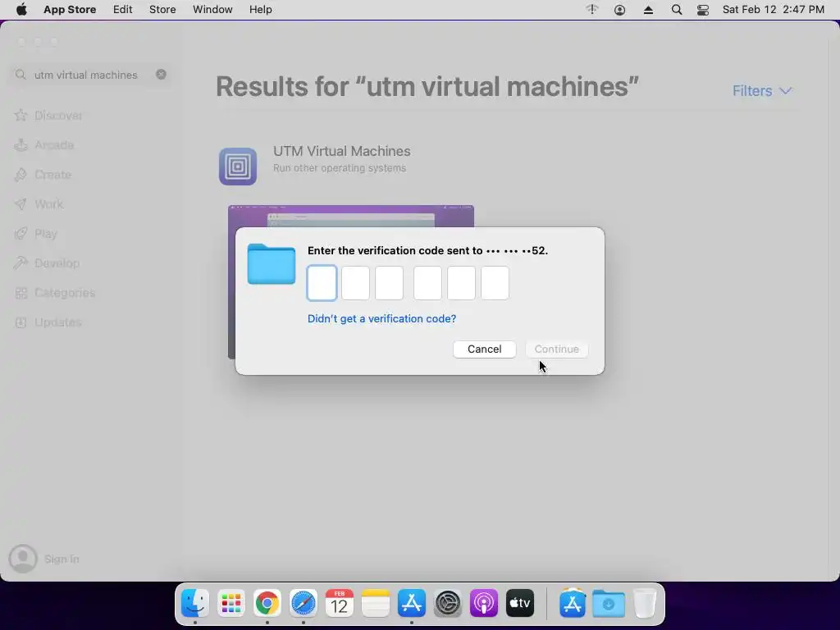Open the Edit menu
Viewport: 840px width, 630px height.
point(123,10)
